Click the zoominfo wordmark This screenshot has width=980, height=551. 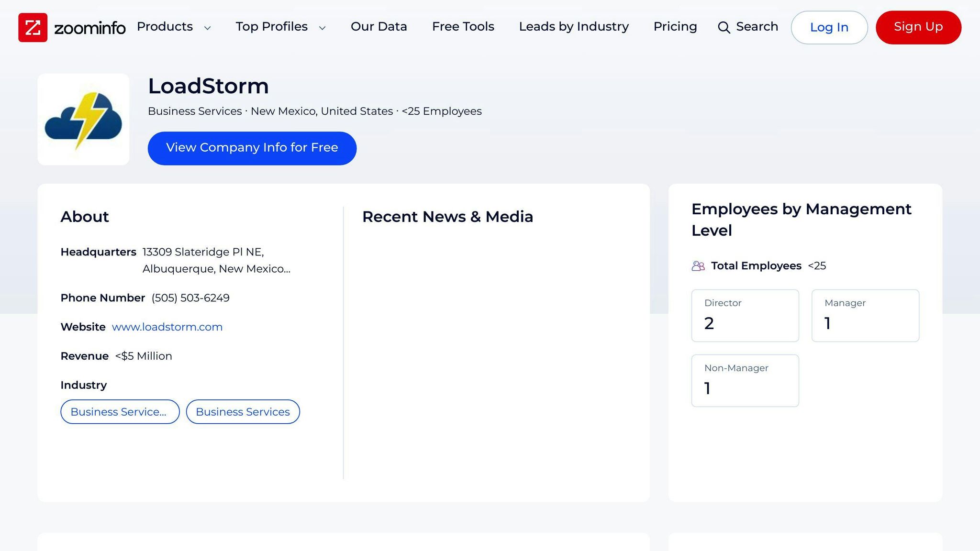[x=90, y=28]
